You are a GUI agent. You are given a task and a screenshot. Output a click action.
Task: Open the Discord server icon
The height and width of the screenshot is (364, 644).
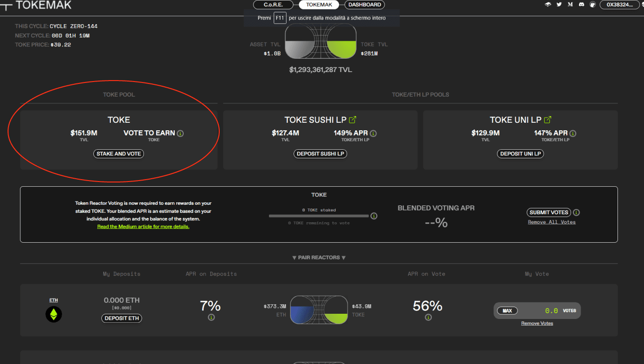coord(581,5)
